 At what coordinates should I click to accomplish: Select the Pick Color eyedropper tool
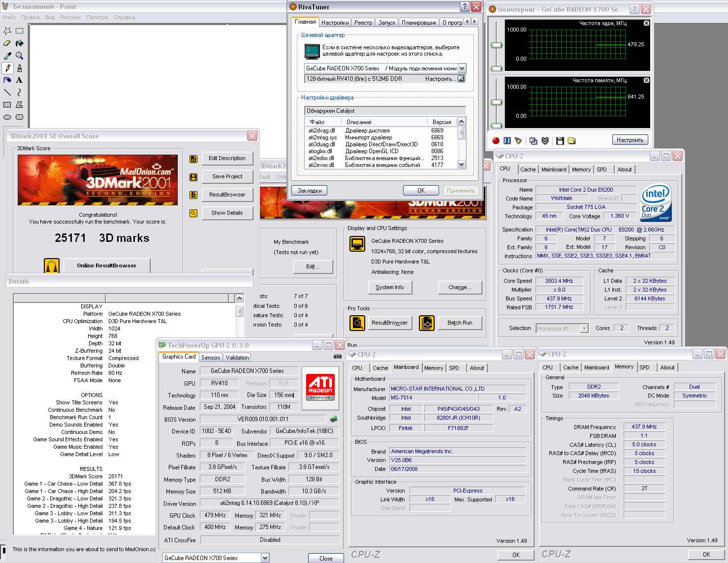[7, 56]
